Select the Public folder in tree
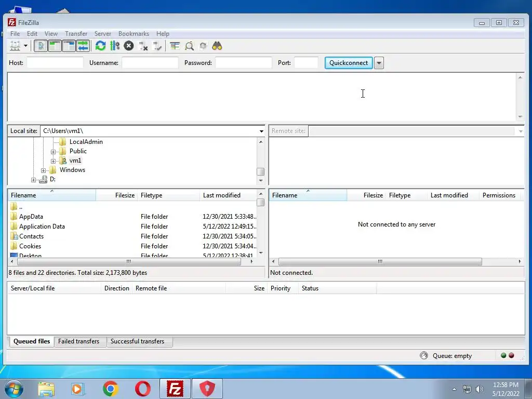The height and width of the screenshot is (399, 532). 78,151
